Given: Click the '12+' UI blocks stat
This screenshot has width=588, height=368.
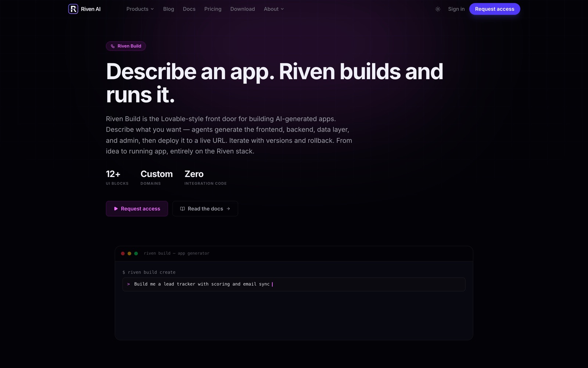Looking at the screenshot, I should click(x=117, y=177).
